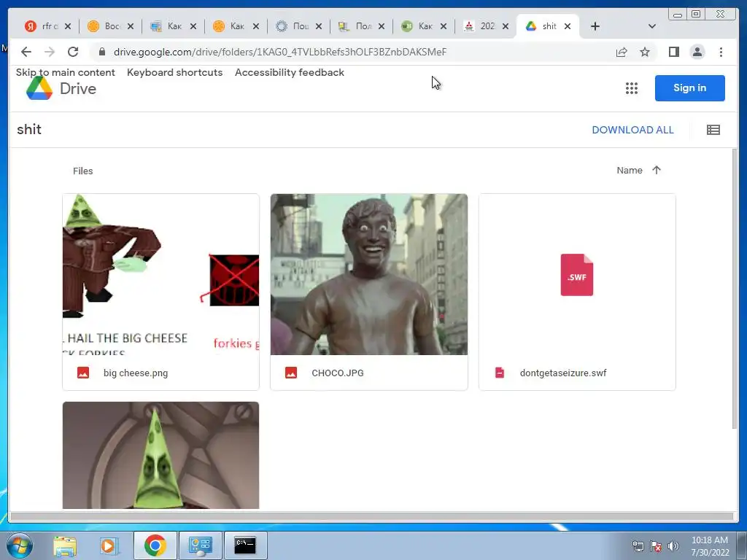Open media player from the taskbar
This screenshot has width=747, height=560.
coord(109,545)
